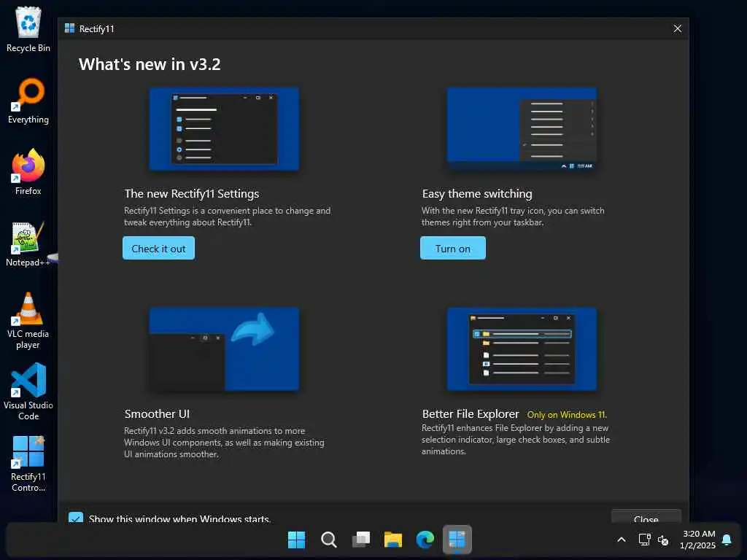Click the Smoother UI preview image
Viewport: 747px width, 560px height.
(225, 349)
